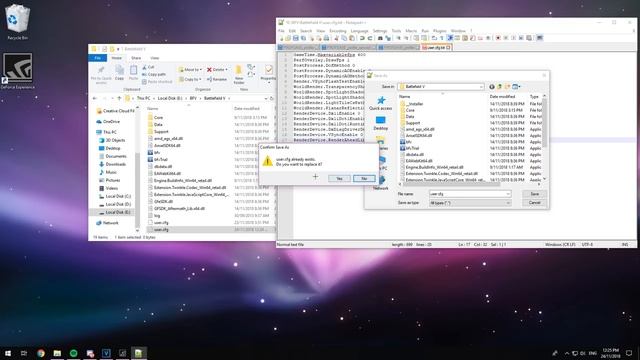Select amd_ags_x64.dll in the Save As list
This screenshot has width=640, height=360.
[x=420, y=129]
